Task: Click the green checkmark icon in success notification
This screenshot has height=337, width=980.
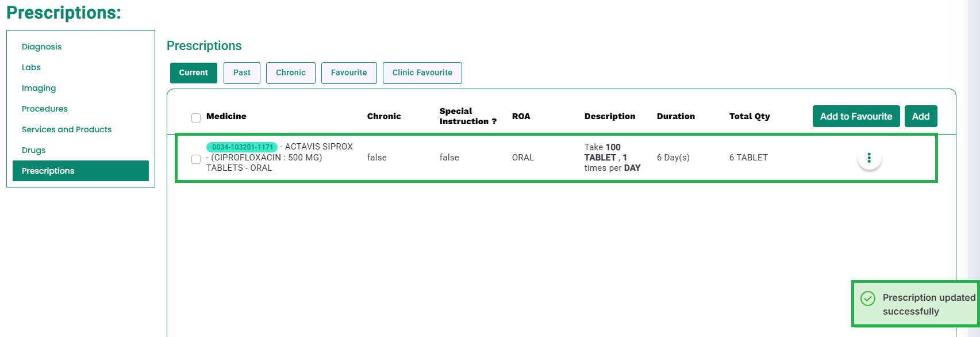Action: point(868,298)
